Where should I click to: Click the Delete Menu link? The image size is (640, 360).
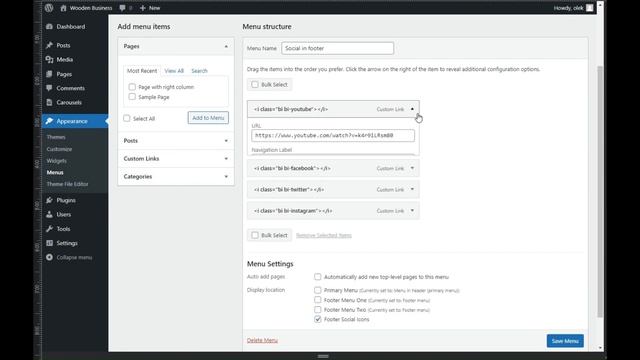pyautogui.click(x=262, y=340)
